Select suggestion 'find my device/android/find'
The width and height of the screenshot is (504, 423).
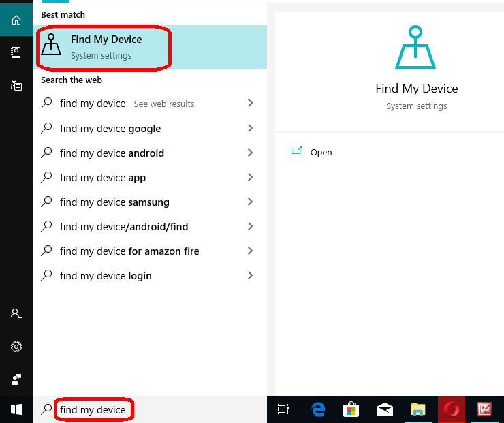click(x=150, y=226)
